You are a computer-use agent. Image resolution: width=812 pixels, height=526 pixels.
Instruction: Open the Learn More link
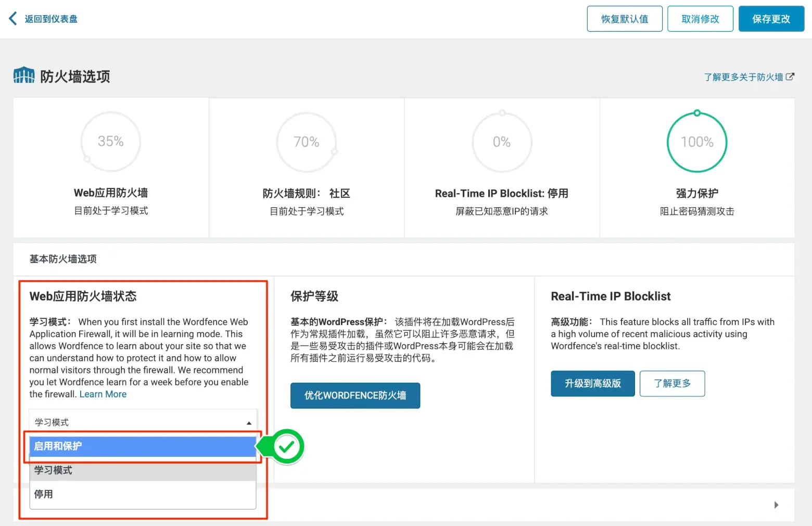click(103, 394)
